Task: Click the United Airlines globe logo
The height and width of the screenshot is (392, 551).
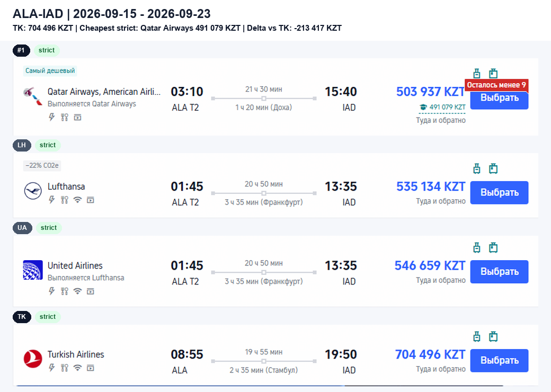Action: pos(33,270)
